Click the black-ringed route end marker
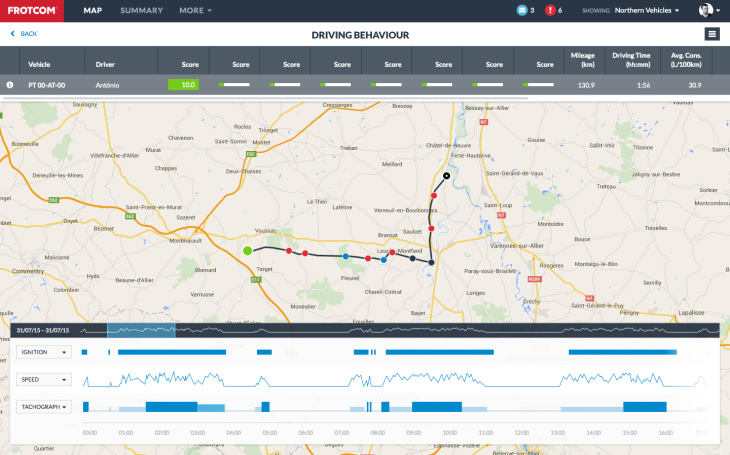The image size is (730, 455). pyautogui.click(x=447, y=173)
